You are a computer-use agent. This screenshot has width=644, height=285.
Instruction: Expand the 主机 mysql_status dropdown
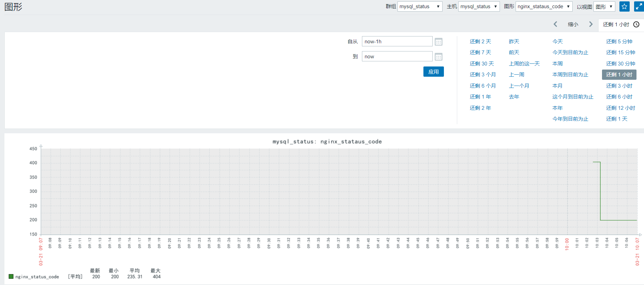point(479,6)
